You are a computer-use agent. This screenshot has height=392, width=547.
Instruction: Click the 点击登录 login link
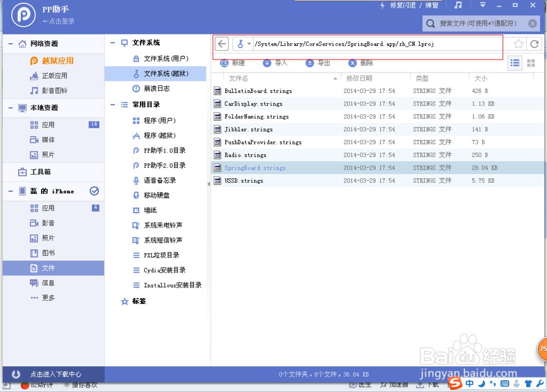(x=59, y=21)
